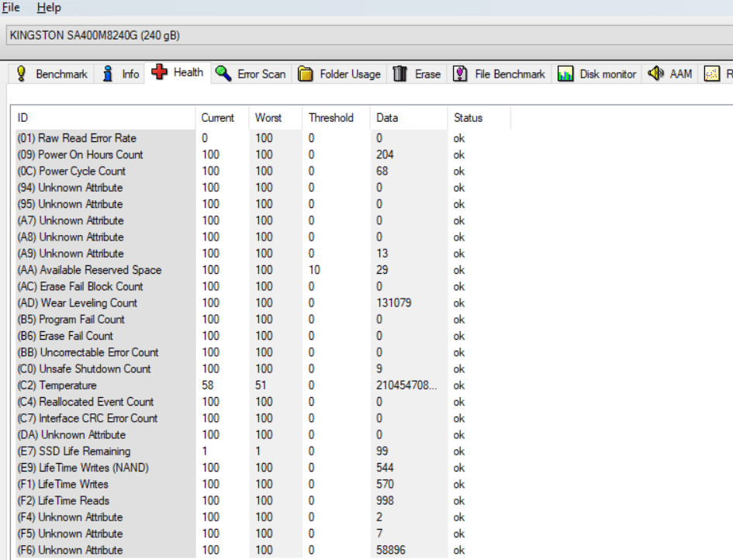Sort by the Worst column header
This screenshot has width=733, height=560.
pos(275,118)
